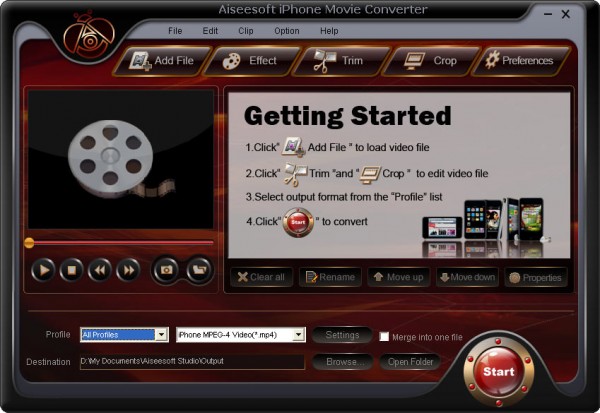Open the Edit menu
Screen dimensions: 600x413
(x=210, y=31)
